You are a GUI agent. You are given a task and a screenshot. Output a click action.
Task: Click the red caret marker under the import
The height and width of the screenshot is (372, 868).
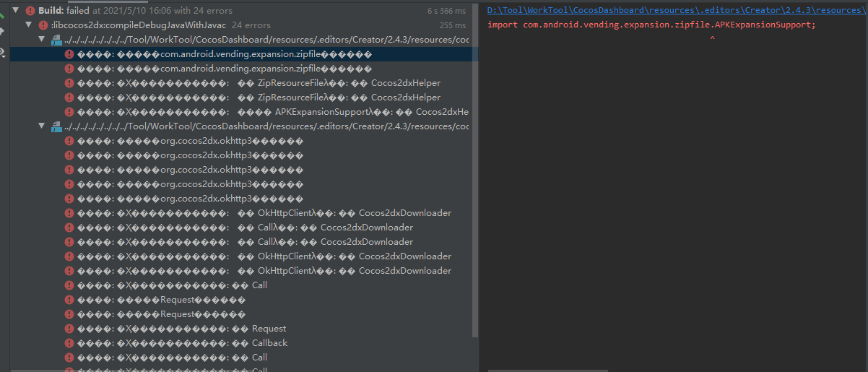coord(712,38)
